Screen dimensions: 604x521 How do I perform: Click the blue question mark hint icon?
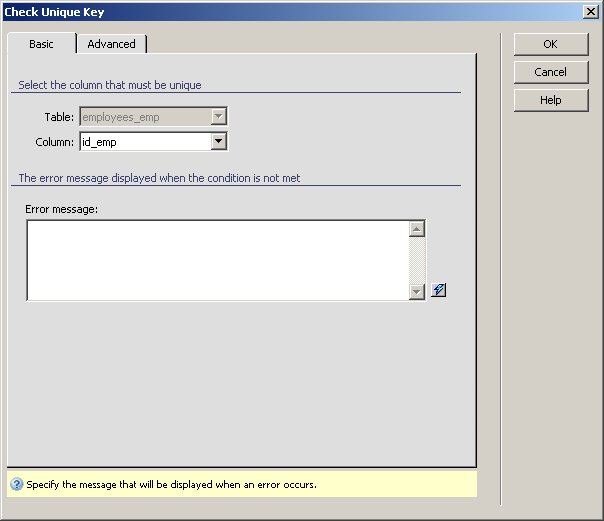click(16, 485)
